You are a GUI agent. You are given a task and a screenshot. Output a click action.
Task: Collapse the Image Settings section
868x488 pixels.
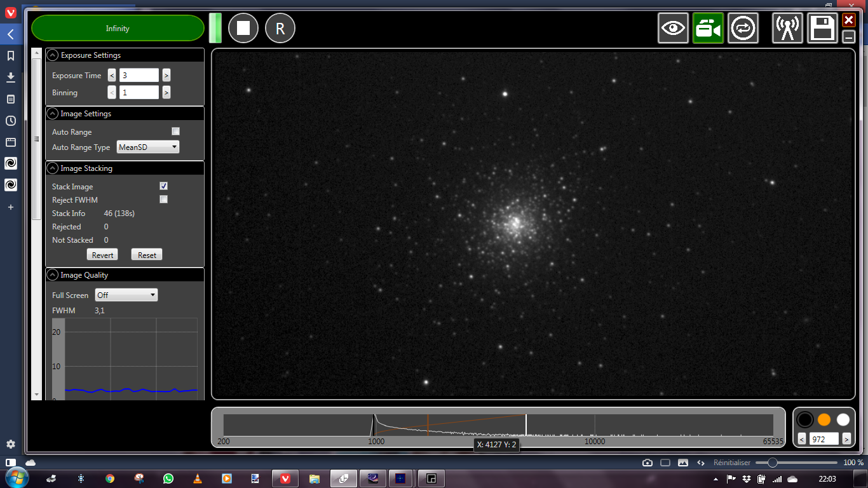tap(53, 114)
